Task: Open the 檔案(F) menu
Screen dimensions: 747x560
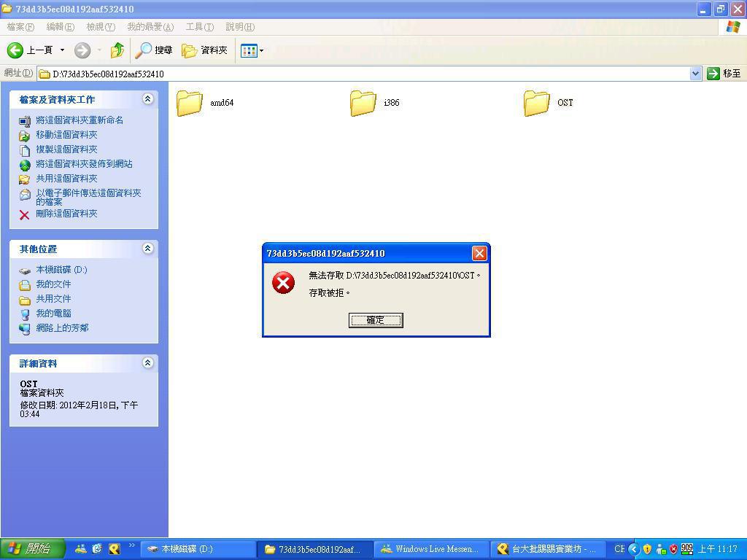Action: pos(20,27)
